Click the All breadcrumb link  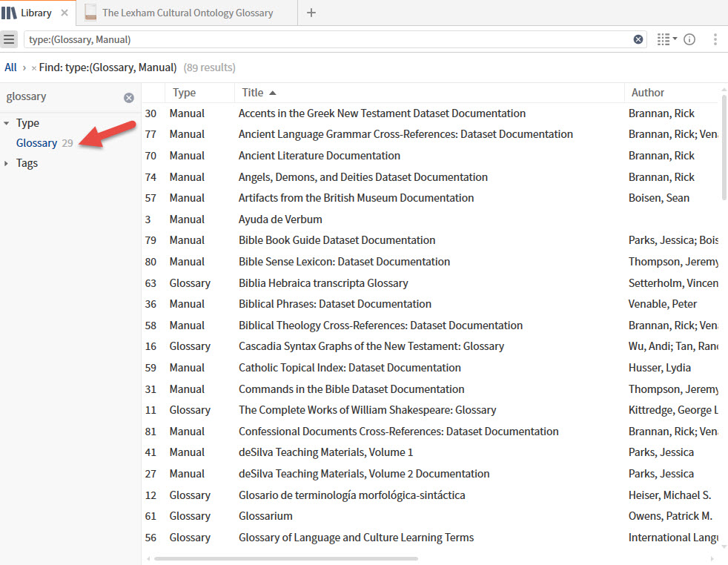10,67
